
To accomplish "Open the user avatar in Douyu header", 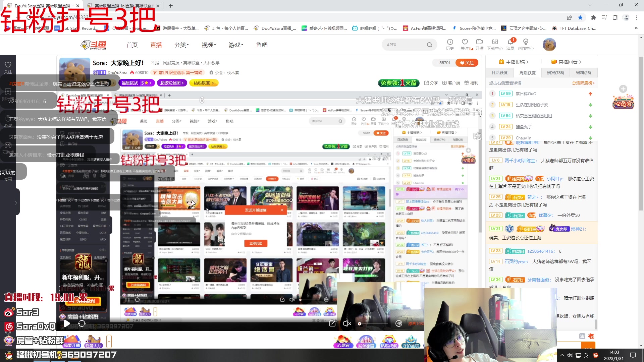I will tap(549, 44).
